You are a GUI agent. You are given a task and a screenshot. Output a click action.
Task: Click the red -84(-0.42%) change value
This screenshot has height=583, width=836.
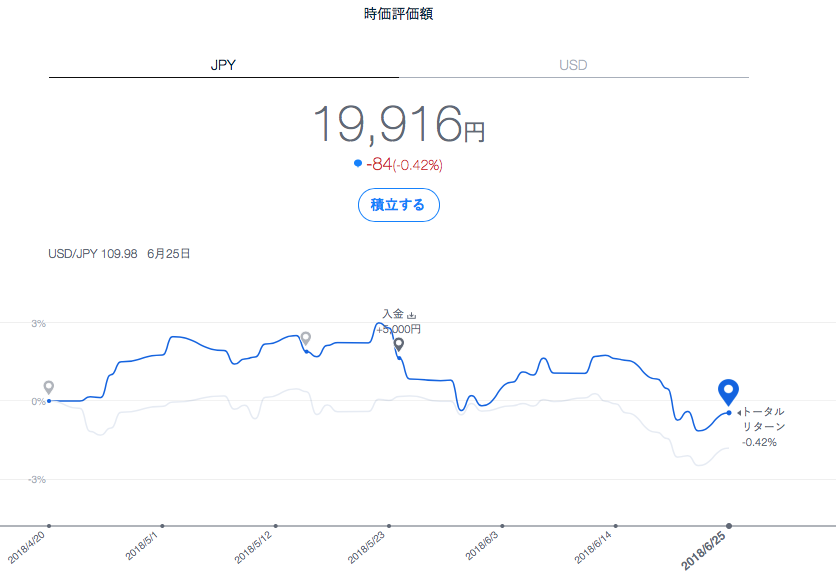pos(405,164)
